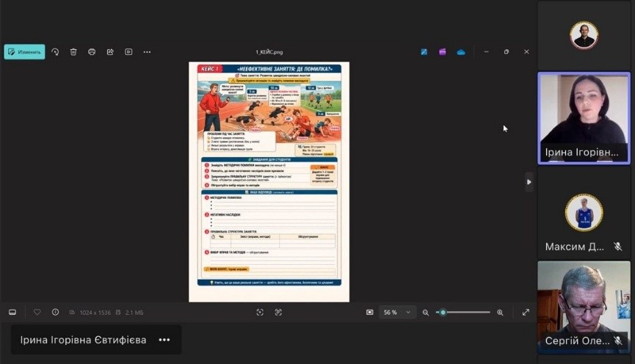Click the 2.1 МБ file size text
This screenshot has width=635, height=364.
pos(134,313)
